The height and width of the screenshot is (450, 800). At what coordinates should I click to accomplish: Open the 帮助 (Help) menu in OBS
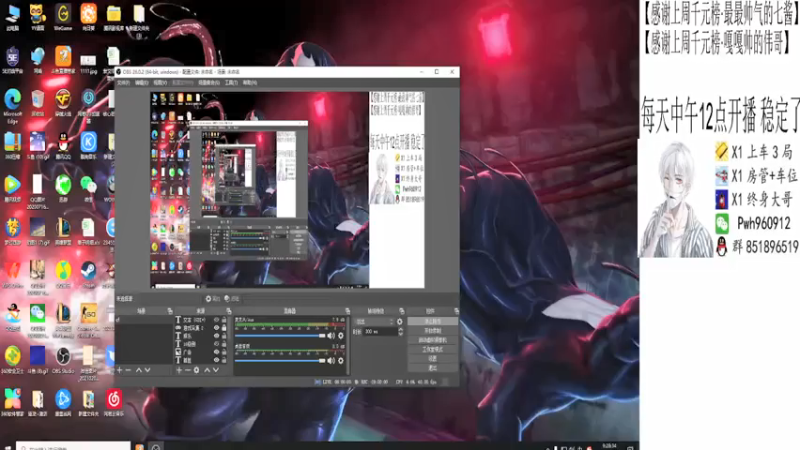tap(249, 83)
